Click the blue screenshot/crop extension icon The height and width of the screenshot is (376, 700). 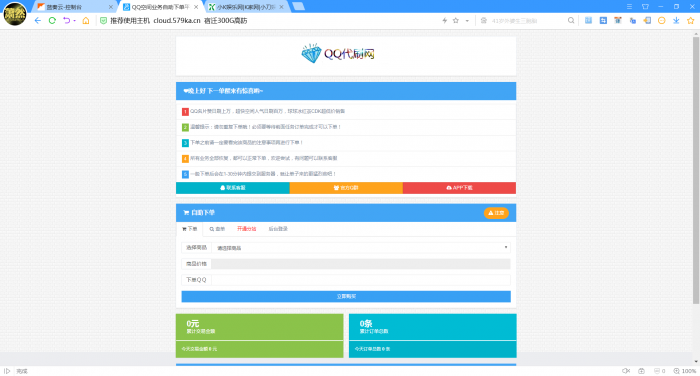coord(603,21)
